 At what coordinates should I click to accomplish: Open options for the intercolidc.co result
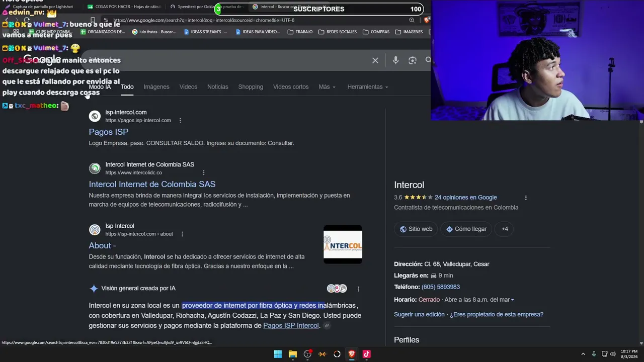coord(204,173)
